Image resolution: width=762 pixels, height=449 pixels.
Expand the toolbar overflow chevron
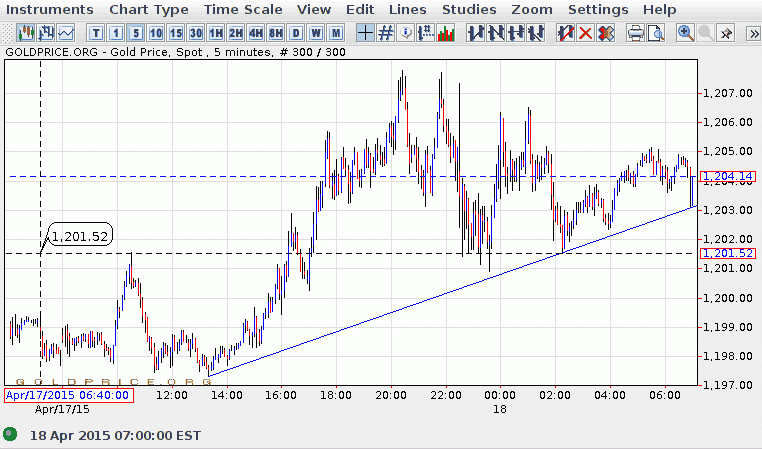(x=751, y=33)
